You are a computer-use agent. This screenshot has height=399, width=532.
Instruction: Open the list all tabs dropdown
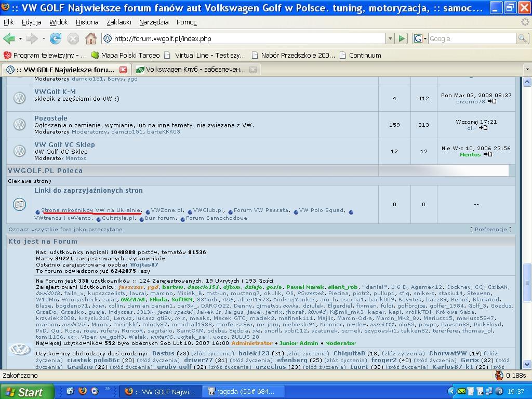(x=527, y=70)
